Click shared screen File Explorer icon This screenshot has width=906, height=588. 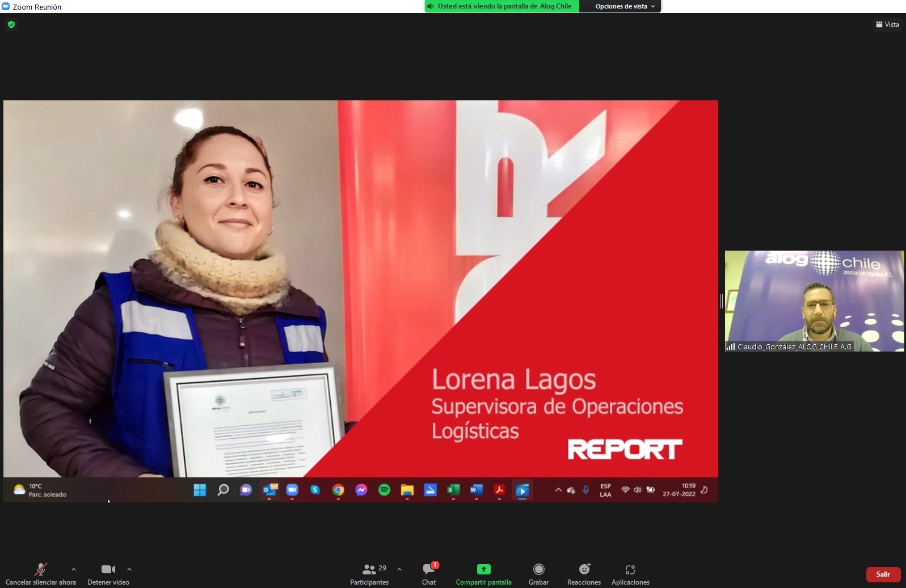click(x=407, y=490)
